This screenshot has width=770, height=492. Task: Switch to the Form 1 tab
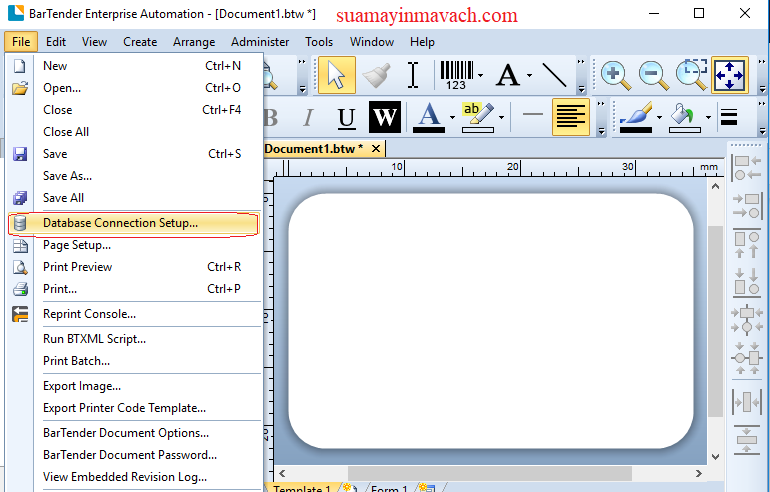click(x=389, y=488)
